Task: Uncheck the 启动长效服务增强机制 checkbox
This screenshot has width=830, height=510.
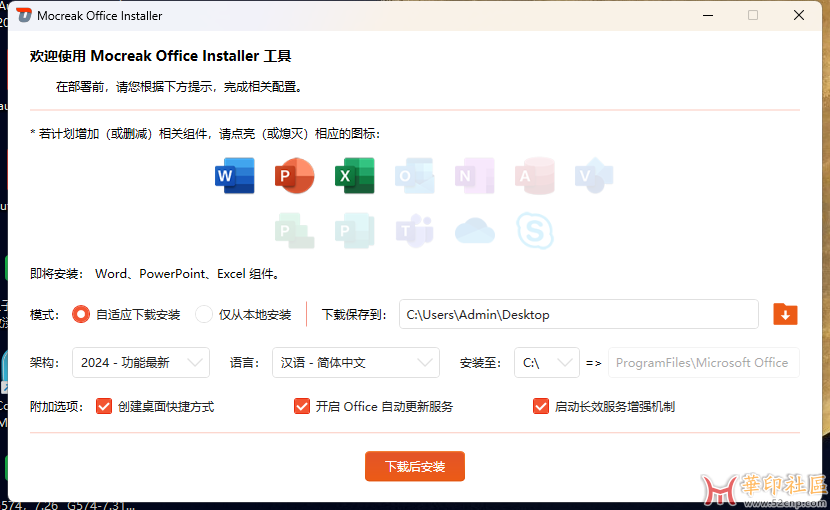Action: point(540,407)
